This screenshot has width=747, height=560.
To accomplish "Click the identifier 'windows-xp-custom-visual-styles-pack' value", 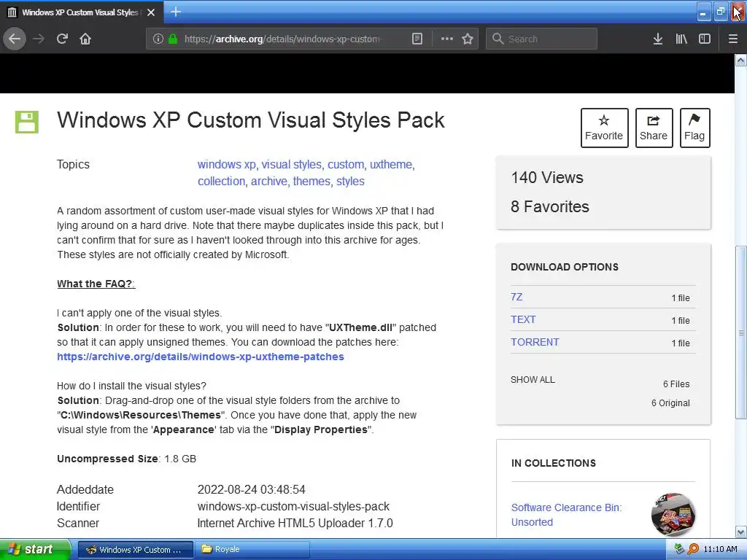I will point(293,506).
